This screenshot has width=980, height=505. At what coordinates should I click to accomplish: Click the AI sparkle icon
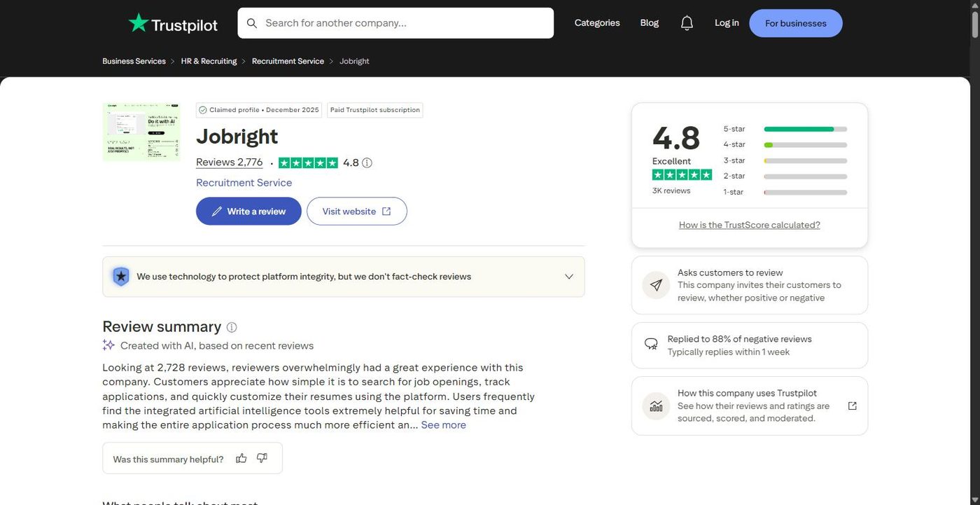[x=108, y=345]
